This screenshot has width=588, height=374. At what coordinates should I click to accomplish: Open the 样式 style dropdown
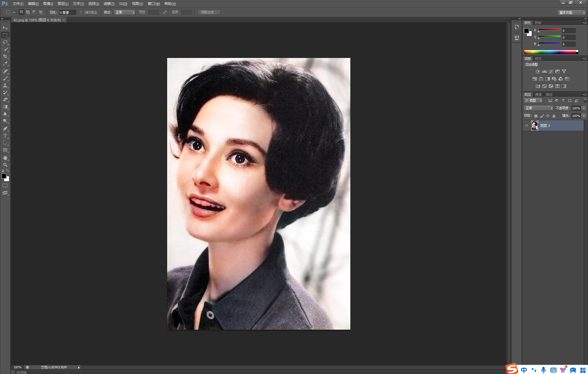[124, 12]
